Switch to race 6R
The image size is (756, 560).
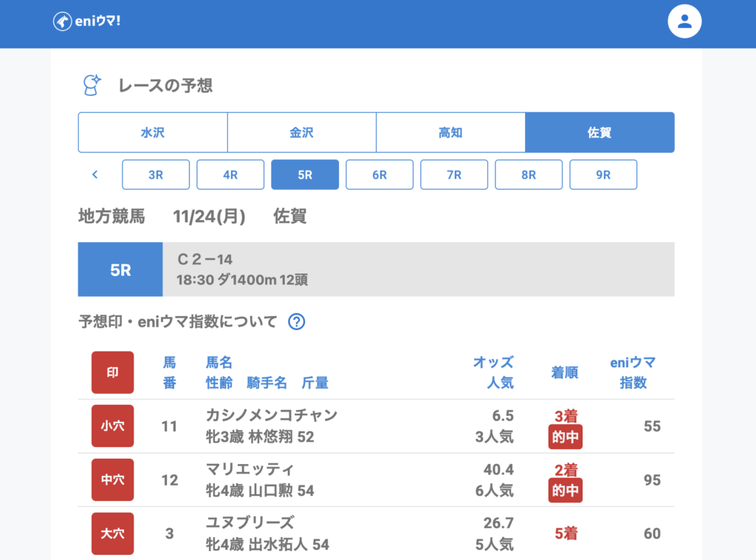pos(379,175)
